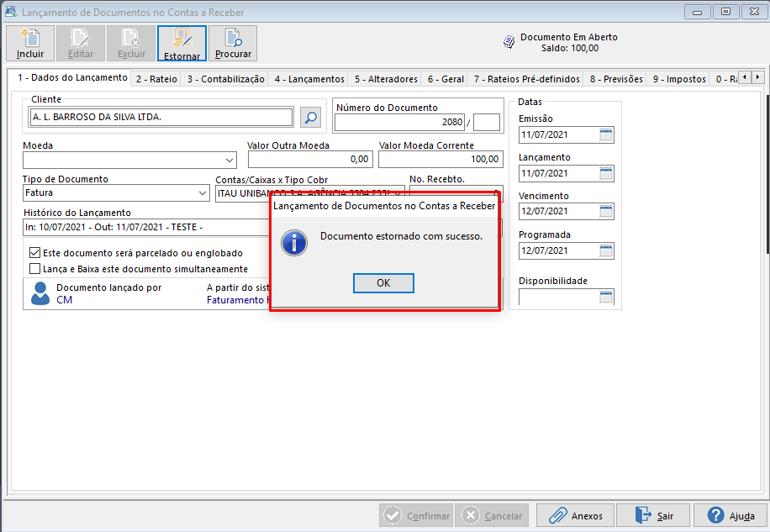Expand the Tipo de Documento dropdown
The width and height of the screenshot is (770, 532).
[x=203, y=193]
